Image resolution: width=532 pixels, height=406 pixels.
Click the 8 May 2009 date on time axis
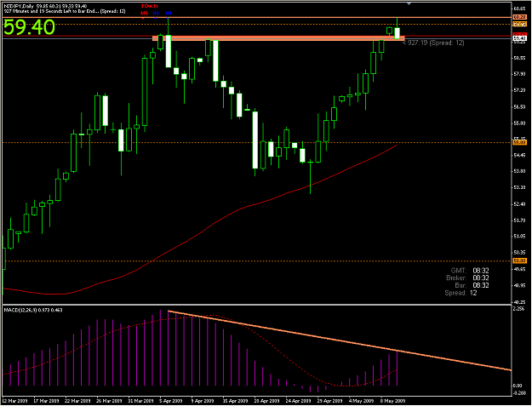pos(392,401)
